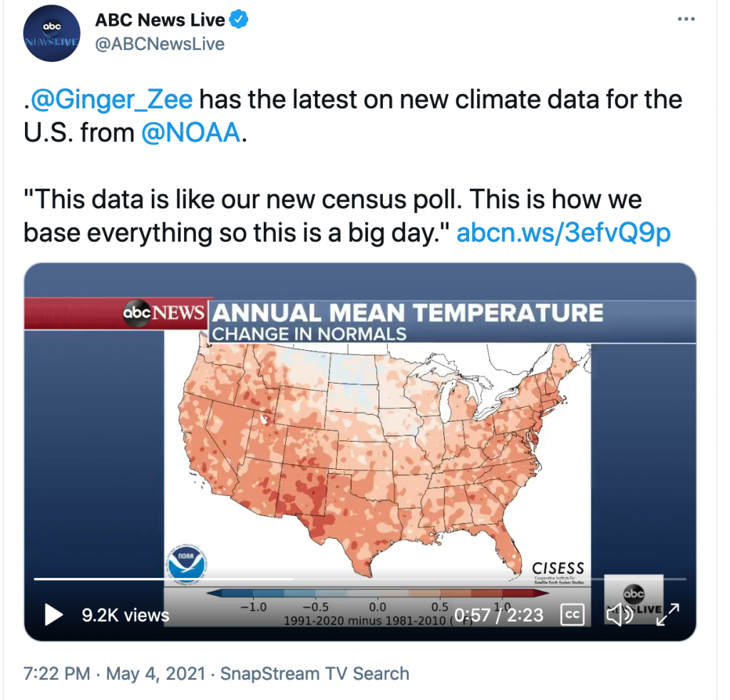Image resolution: width=730 pixels, height=700 pixels.
Task: Open the 7:22 PM · May 4, 2021 timestamp
Action: point(114,674)
